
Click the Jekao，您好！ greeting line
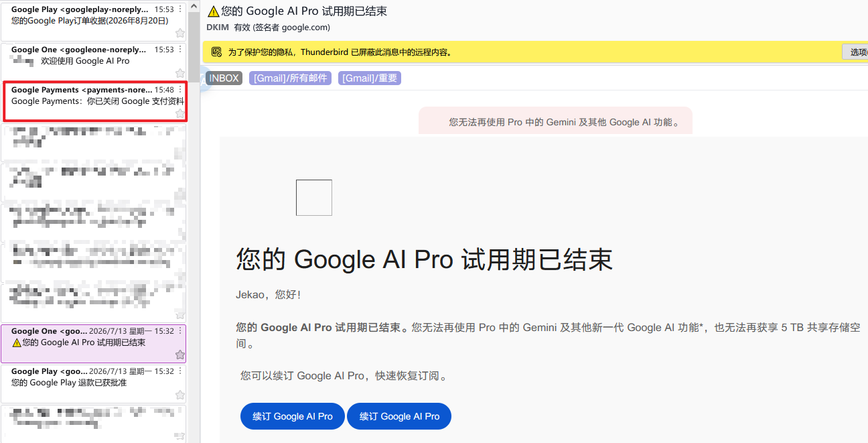point(269,295)
